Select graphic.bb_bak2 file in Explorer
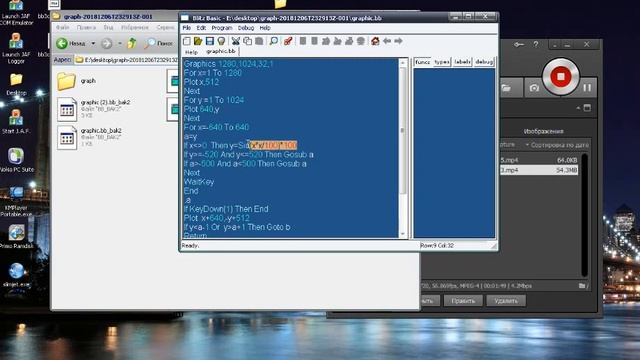The width and height of the screenshot is (640, 360). [90, 138]
